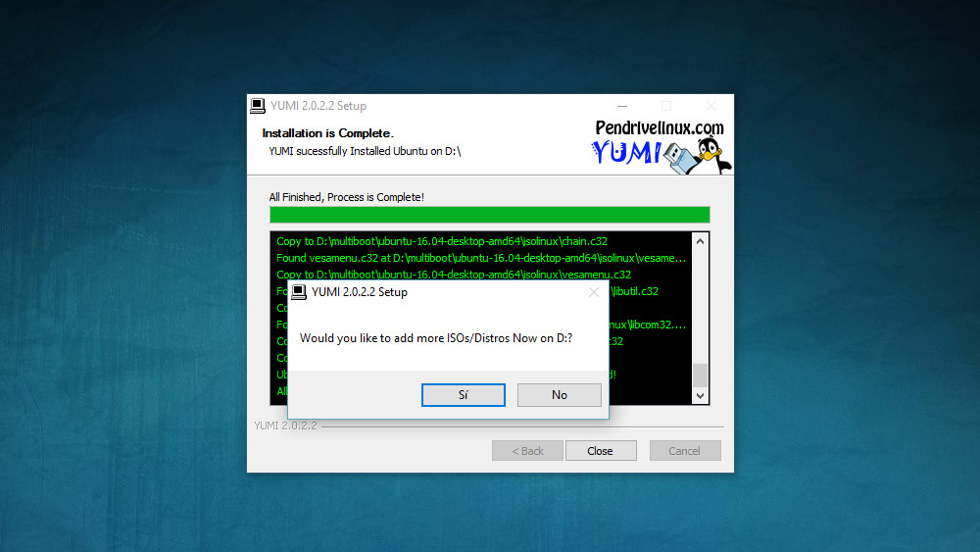Click 'All Finished, Process is Complete!' text
Viewport: 980px width, 552px height.
tap(346, 197)
